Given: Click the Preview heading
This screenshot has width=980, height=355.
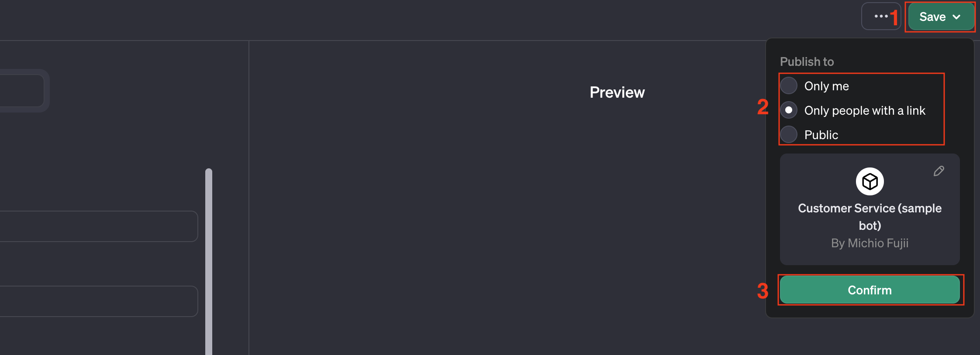Looking at the screenshot, I should click(617, 92).
